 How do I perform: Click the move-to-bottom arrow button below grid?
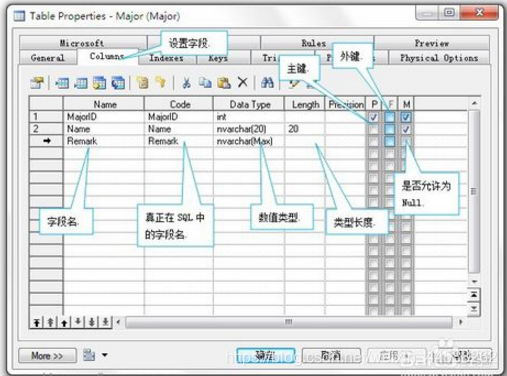coord(105,322)
